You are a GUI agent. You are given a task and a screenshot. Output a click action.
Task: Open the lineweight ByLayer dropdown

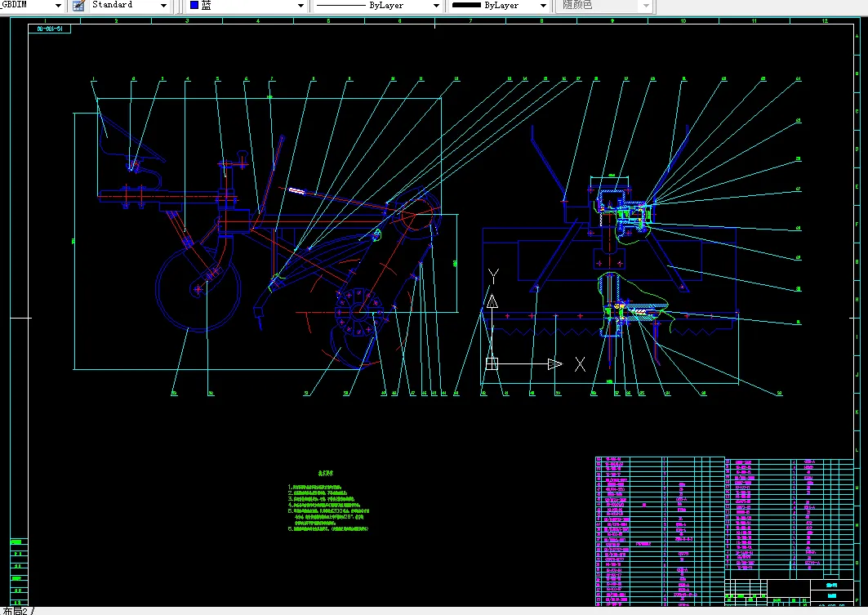543,6
